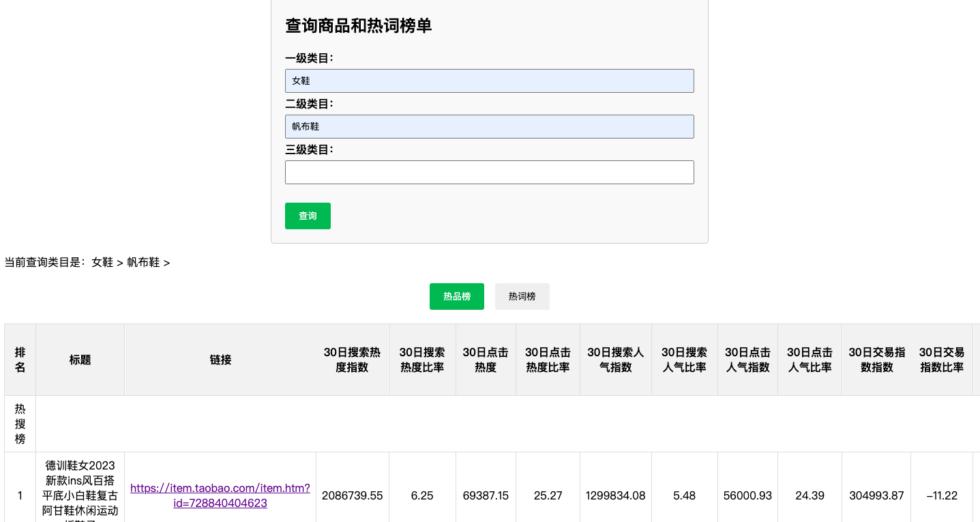The height and width of the screenshot is (522, 980).
Task: Click the value 5.48
Action: click(684, 495)
